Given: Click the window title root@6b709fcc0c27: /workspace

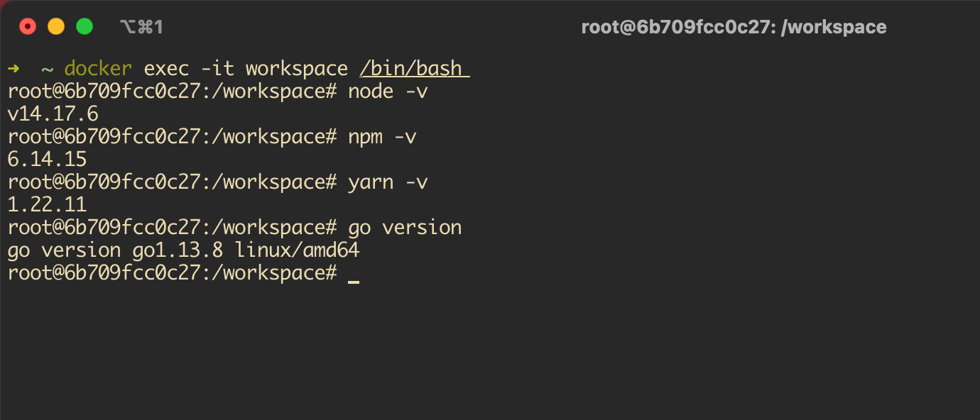Looking at the screenshot, I should [734, 27].
